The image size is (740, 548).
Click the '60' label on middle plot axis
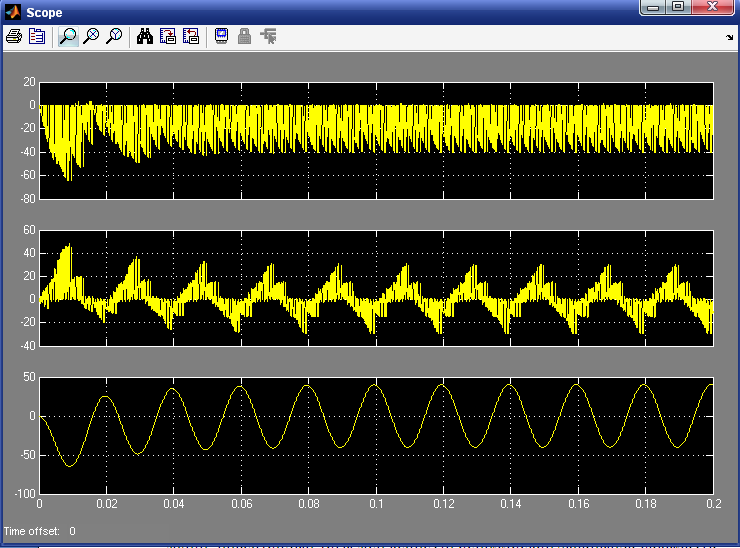click(x=29, y=230)
